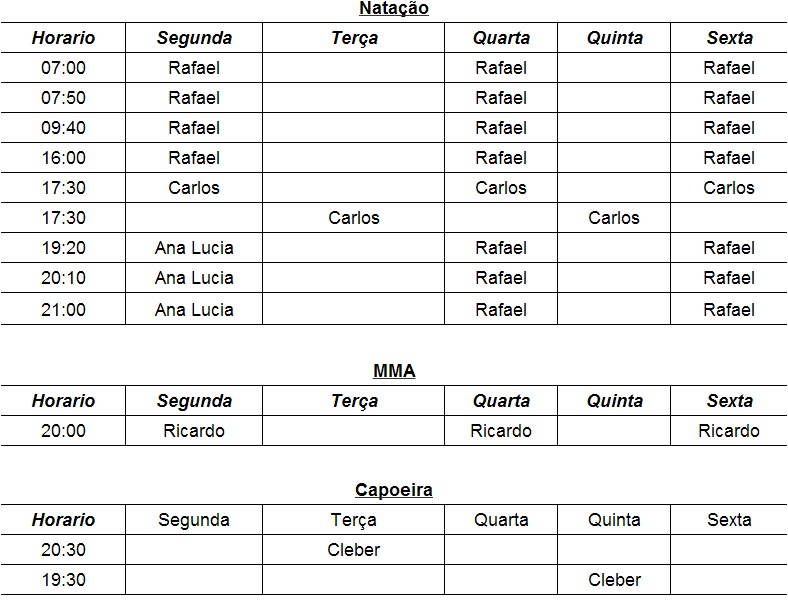The image size is (788, 606).
Task: Select the Quinta header in MMA table
Action: point(615,401)
